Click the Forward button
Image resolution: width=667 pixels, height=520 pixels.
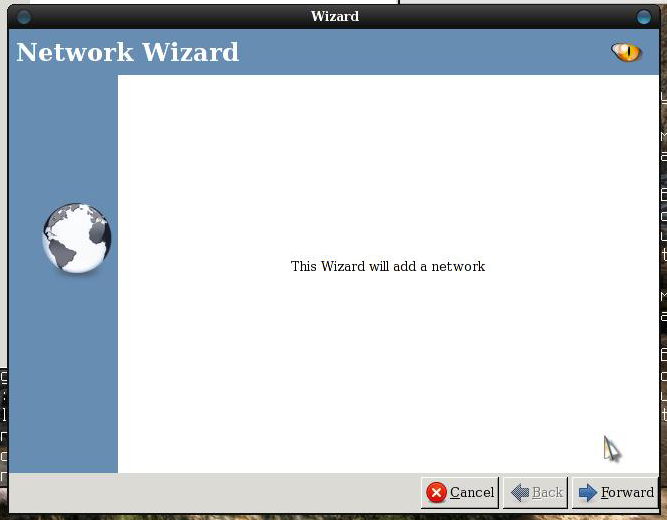click(615, 493)
